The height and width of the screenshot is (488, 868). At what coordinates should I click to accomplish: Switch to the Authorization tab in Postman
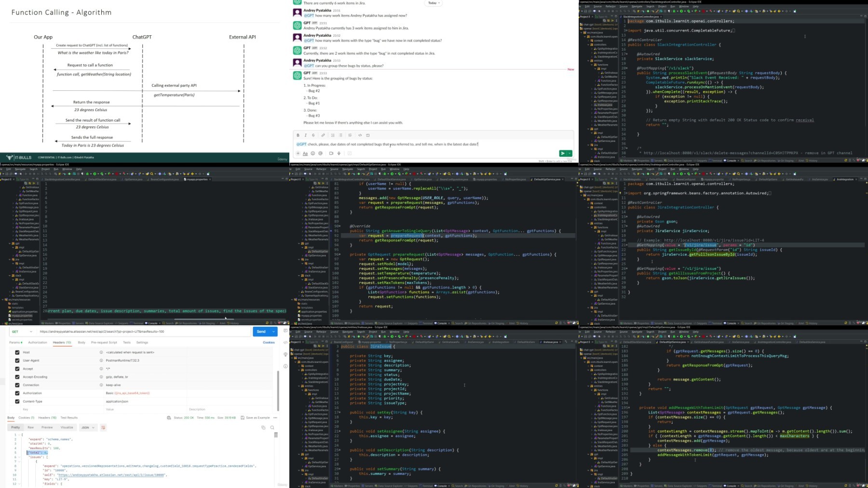[x=38, y=342]
